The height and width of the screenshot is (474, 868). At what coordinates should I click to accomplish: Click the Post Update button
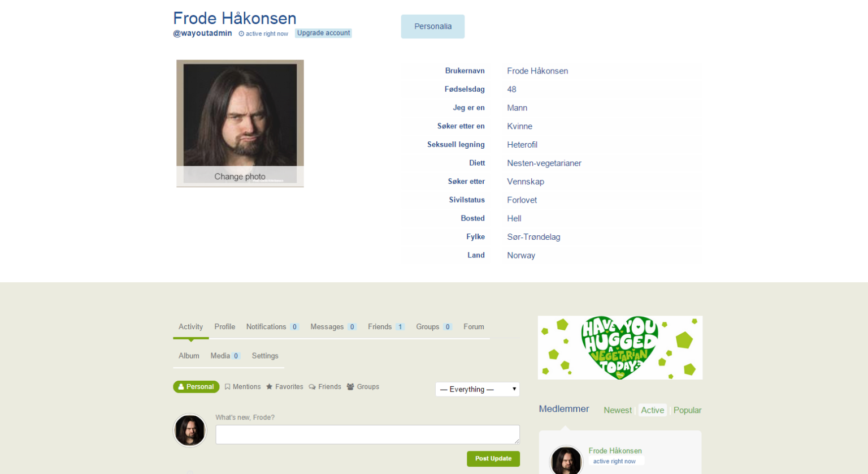(493, 459)
